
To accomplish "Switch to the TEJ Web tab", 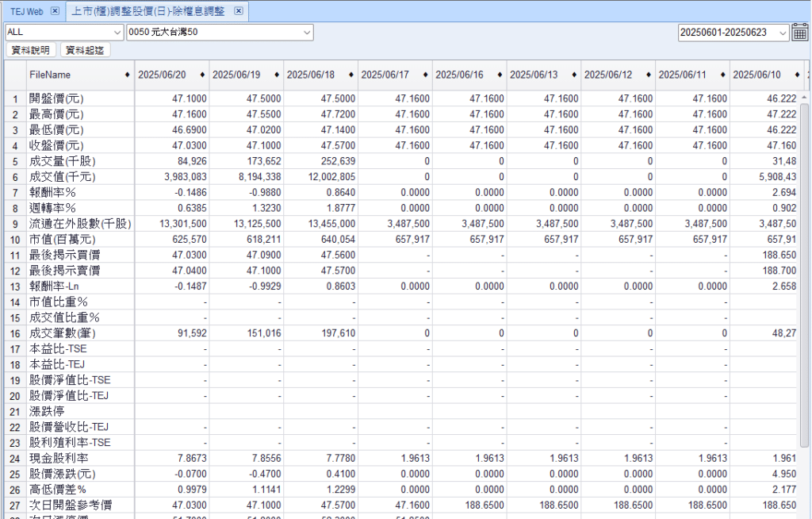I will [26, 11].
